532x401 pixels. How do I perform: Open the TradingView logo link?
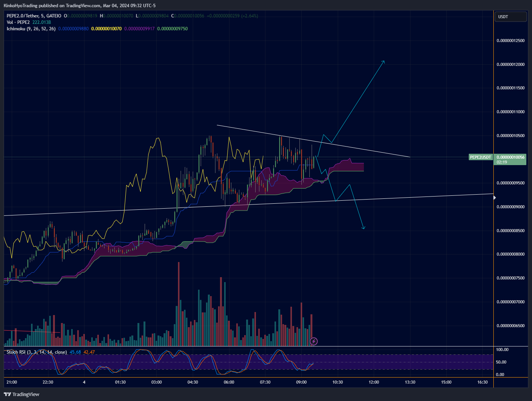(22, 394)
